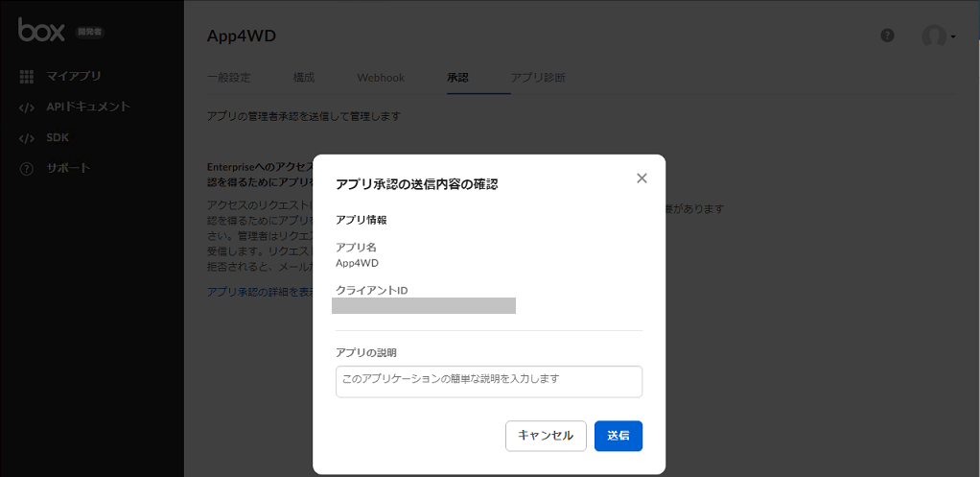Click the App4WD app name value in dialog
This screenshot has height=477, width=980.
point(357,263)
